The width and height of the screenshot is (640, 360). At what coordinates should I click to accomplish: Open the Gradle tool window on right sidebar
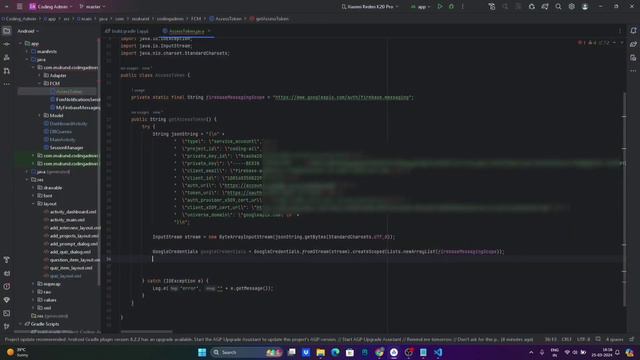click(633, 44)
